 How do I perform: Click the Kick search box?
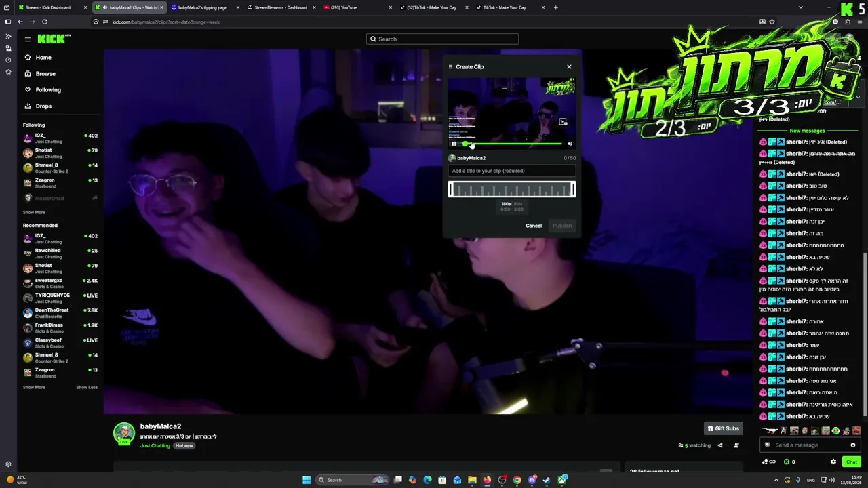tap(442, 39)
